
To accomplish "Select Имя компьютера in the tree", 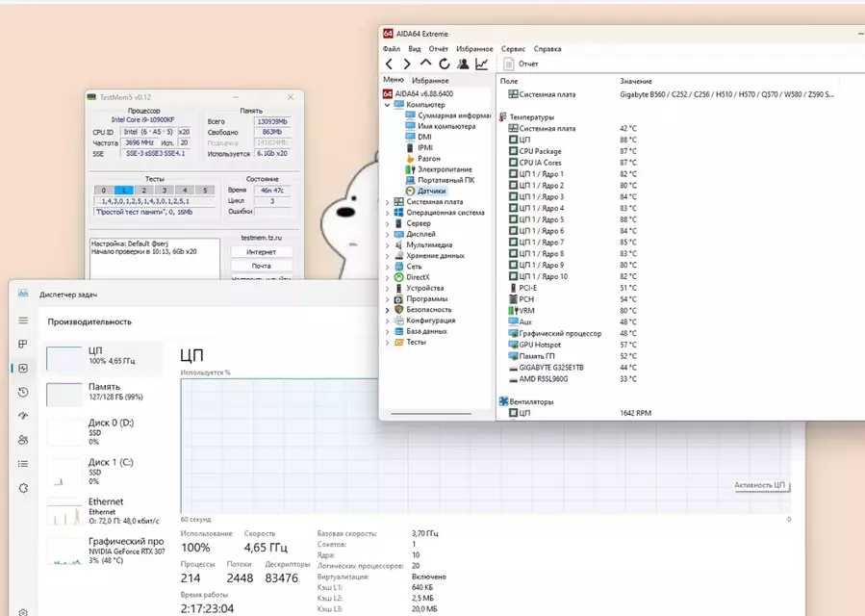I will pyautogui.click(x=441, y=126).
